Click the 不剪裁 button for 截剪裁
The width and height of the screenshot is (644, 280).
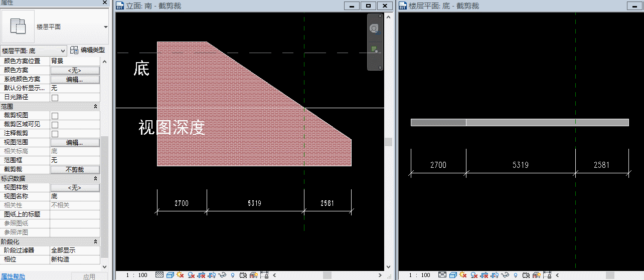(x=75, y=170)
